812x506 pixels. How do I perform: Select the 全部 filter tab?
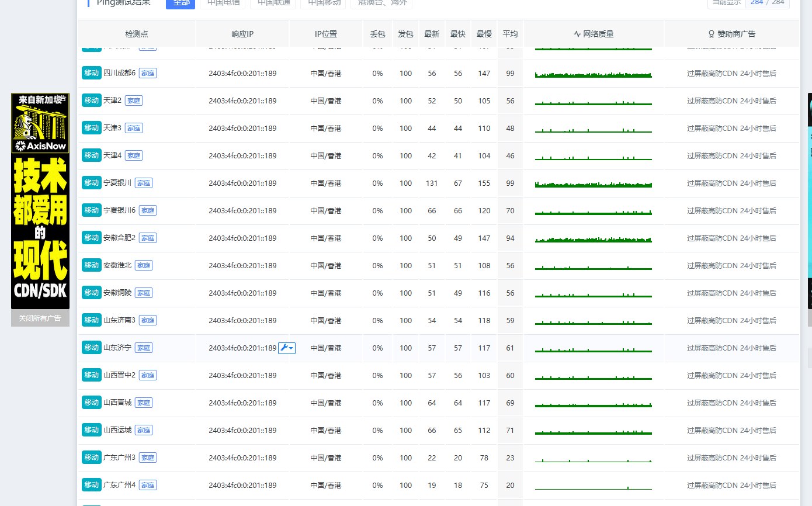181,3
